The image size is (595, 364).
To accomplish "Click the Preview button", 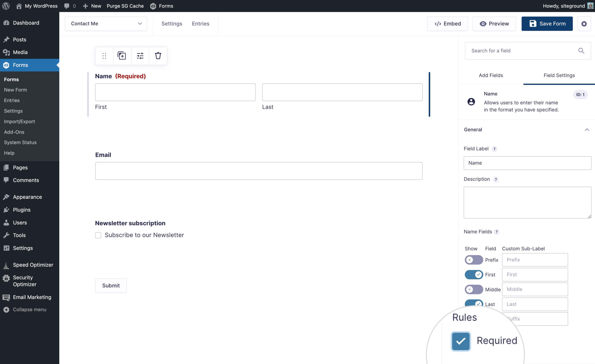I will click(494, 24).
